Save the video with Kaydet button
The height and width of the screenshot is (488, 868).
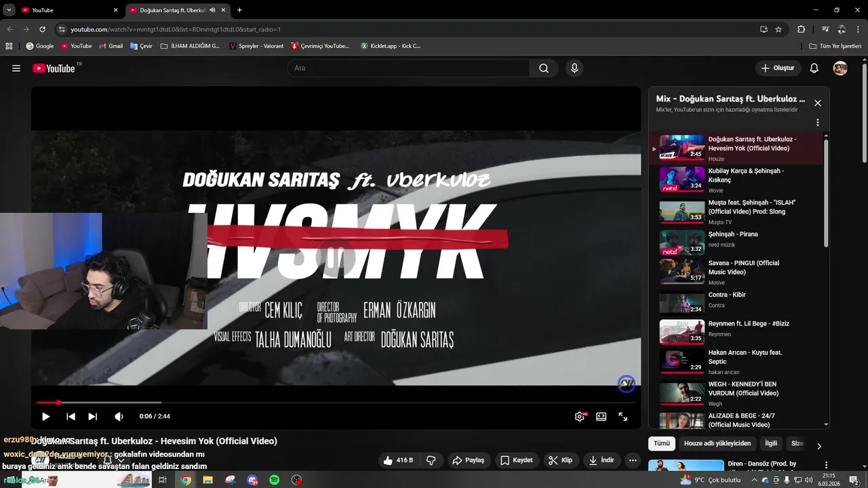[x=517, y=460]
